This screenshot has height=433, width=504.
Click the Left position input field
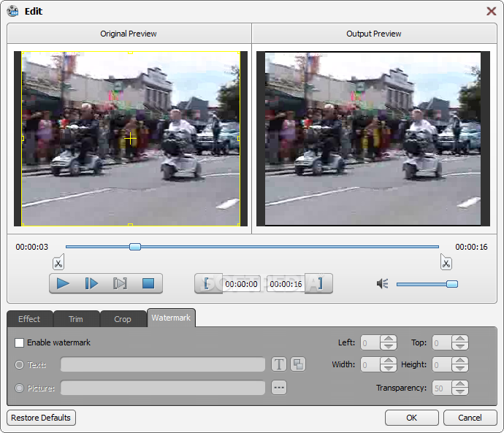pos(370,342)
